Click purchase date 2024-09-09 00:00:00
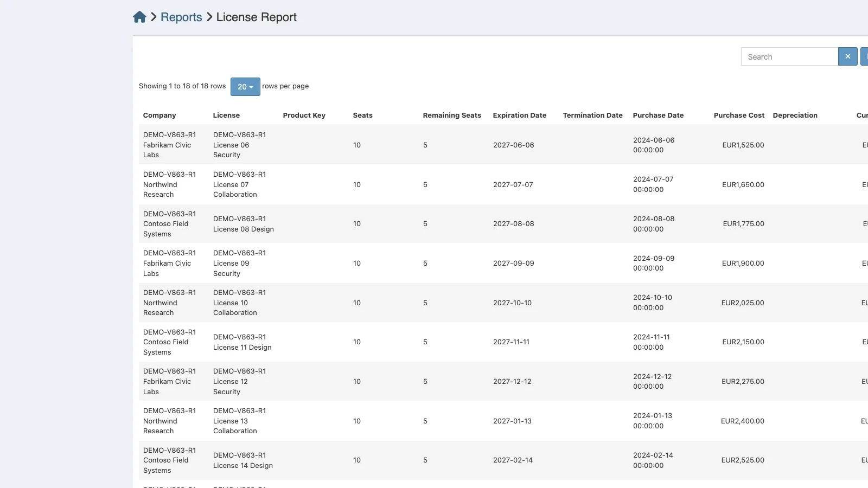 click(x=654, y=264)
